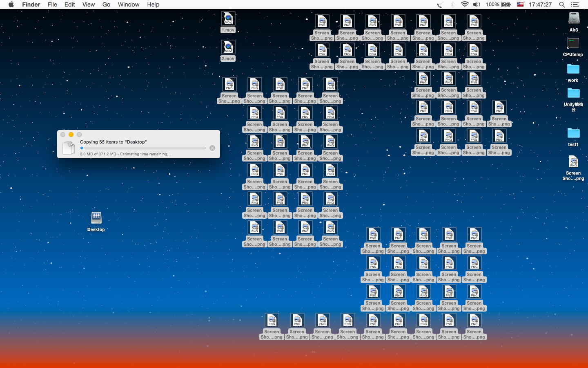Viewport: 588px width, 368px height.
Task: Click the clock showing 17:47:27
Action: tap(540, 4)
